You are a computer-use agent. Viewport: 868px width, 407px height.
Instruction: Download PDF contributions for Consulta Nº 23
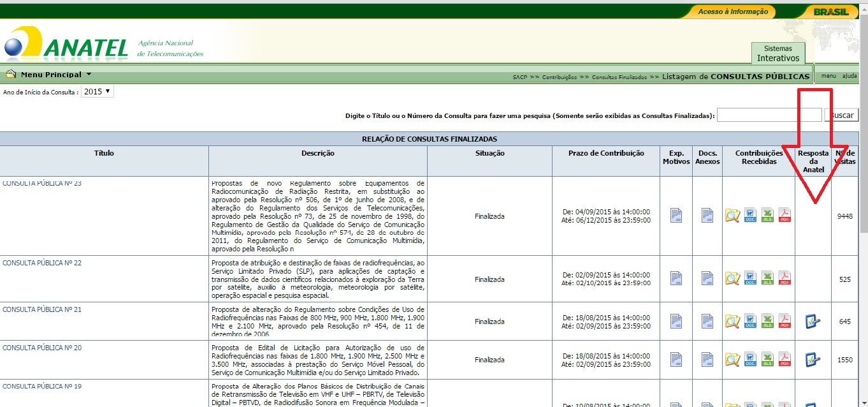pos(785,216)
